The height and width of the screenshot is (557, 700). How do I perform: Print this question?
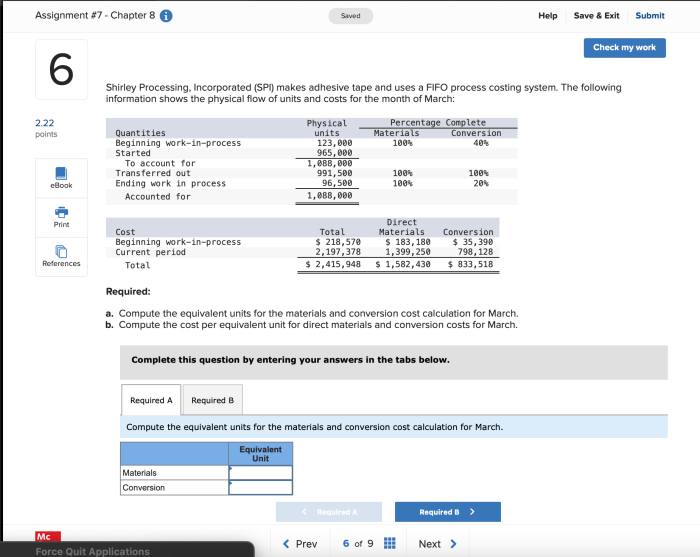[61, 217]
